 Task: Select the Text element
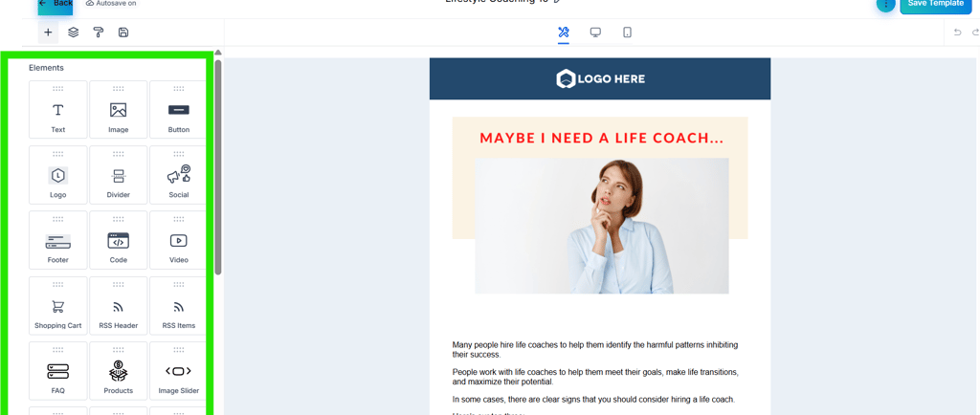pos(57,110)
